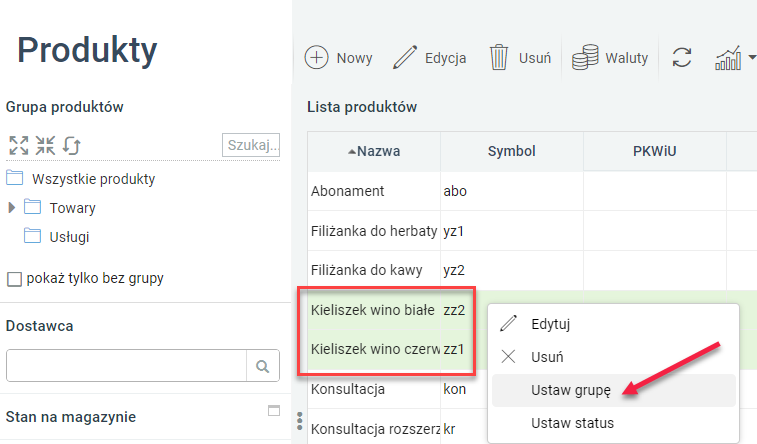
Task: Click the vertical dots panel handle
Action: (x=300, y=421)
